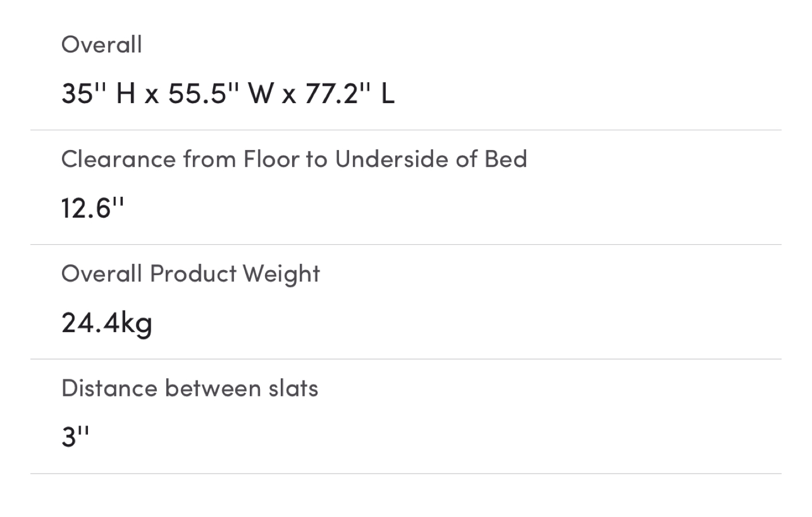Select the overall dimensions value text
Image resolution: width=812 pixels, height=517 pixels.
[x=228, y=93]
